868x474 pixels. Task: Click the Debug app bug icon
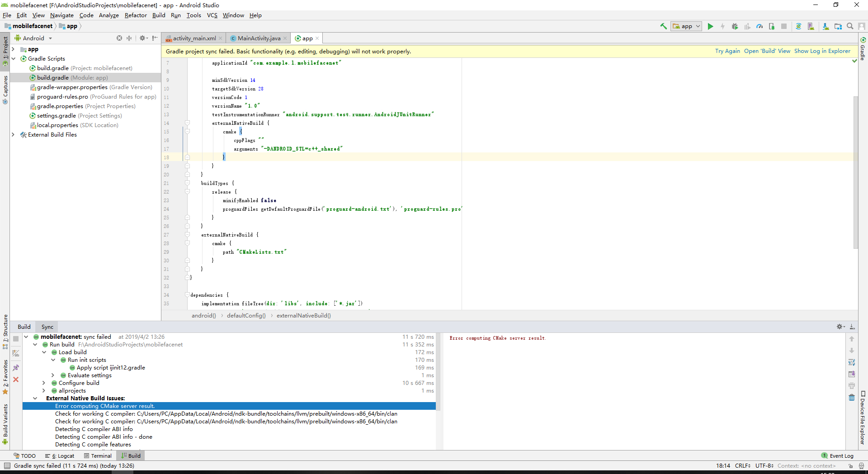[735, 26]
